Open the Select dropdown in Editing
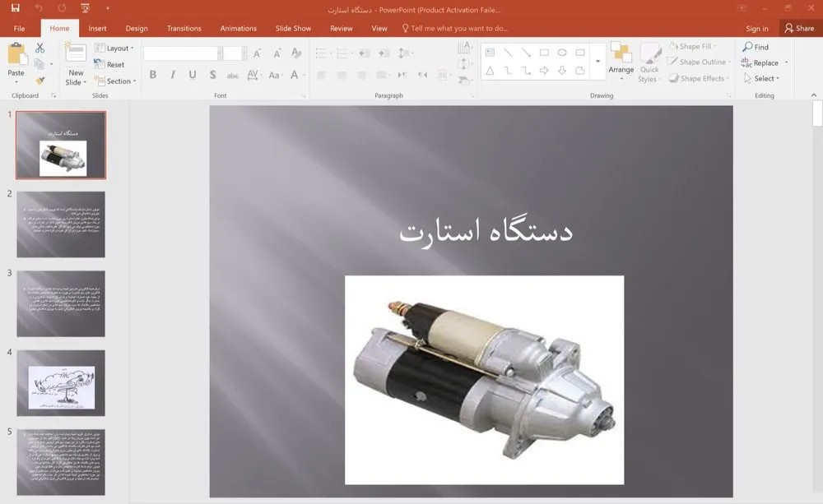Screen dimensions: 823x504 coord(762,78)
